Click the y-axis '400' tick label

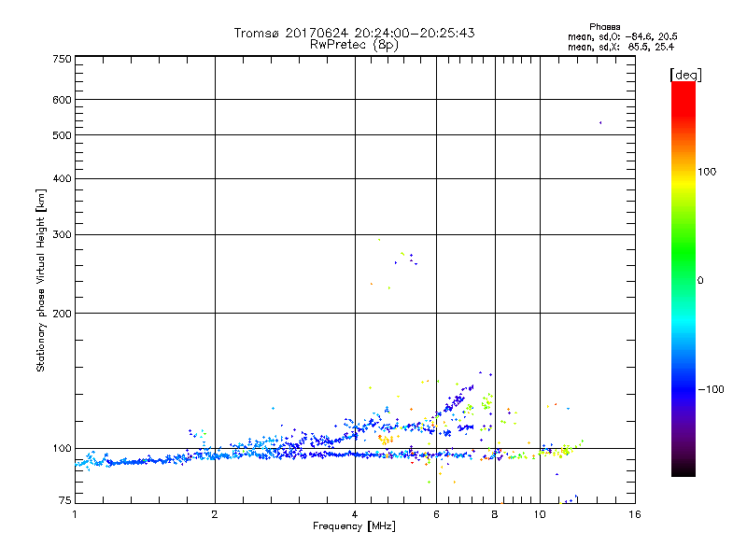click(x=62, y=178)
